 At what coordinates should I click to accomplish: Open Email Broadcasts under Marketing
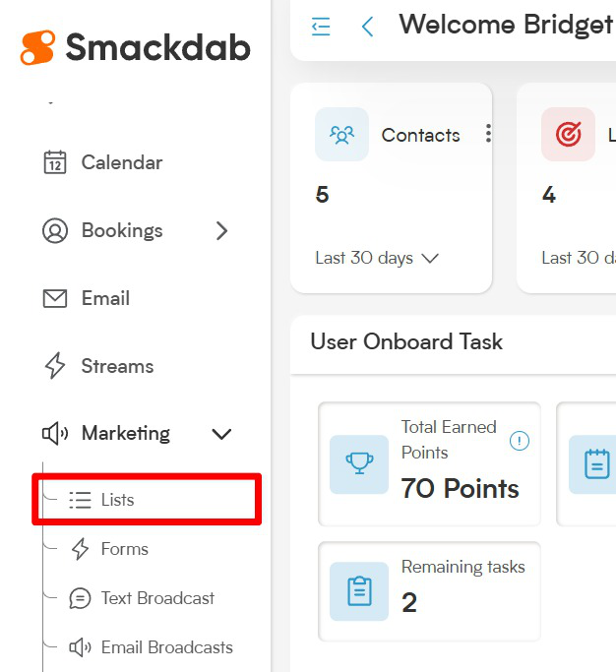pos(152,647)
